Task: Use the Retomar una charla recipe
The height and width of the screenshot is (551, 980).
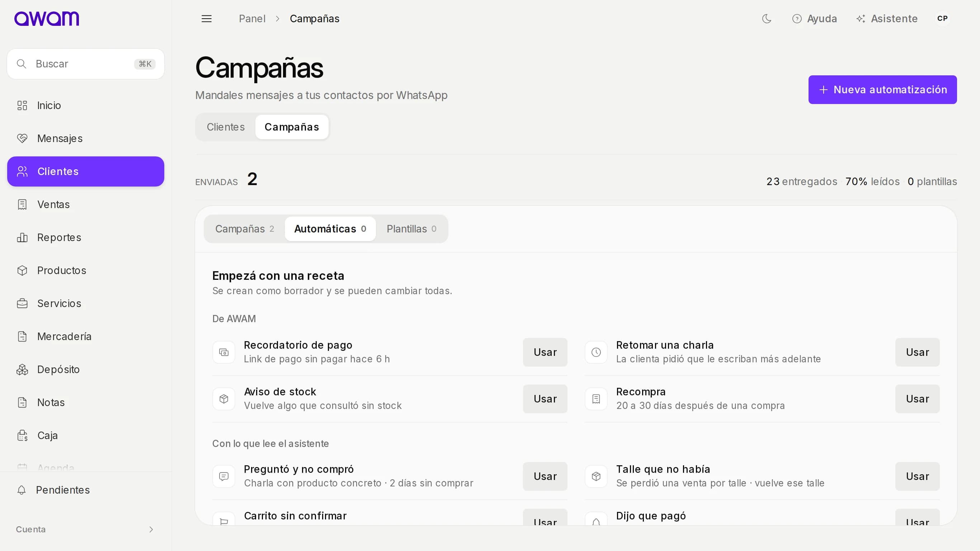Action: click(x=917, y=352)
